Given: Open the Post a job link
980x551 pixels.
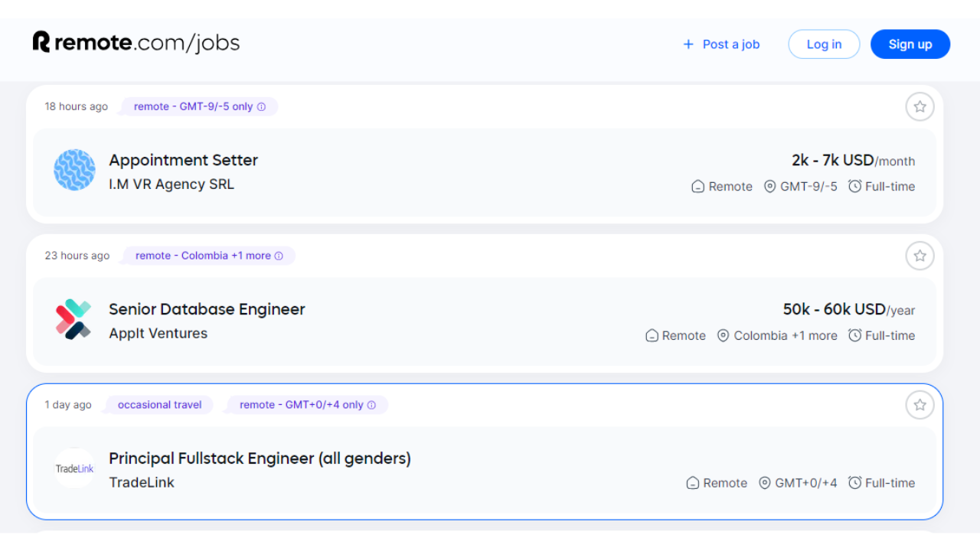Looking at the screenshot, I should click(x=721, y=44).
